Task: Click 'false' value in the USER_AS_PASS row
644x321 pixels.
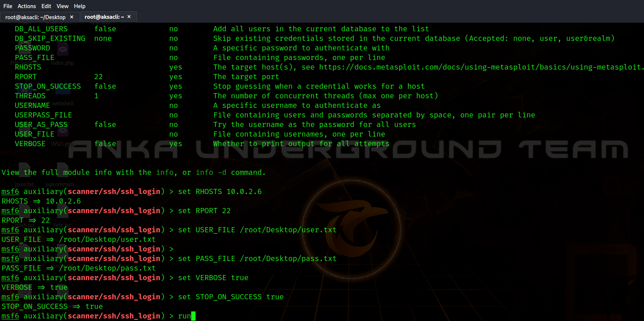Action: [105, 124]
